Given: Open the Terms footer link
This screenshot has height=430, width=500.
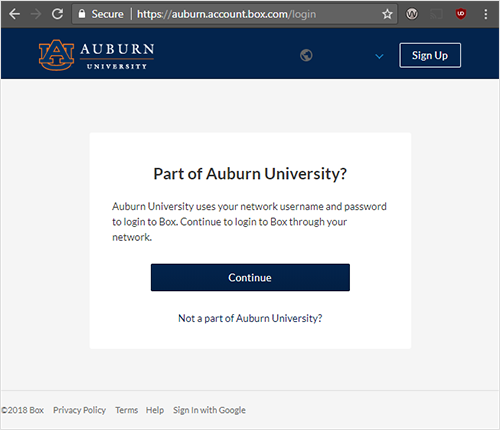Looking at the screenshot, I should pyautogui.click(x=126, y=410).
